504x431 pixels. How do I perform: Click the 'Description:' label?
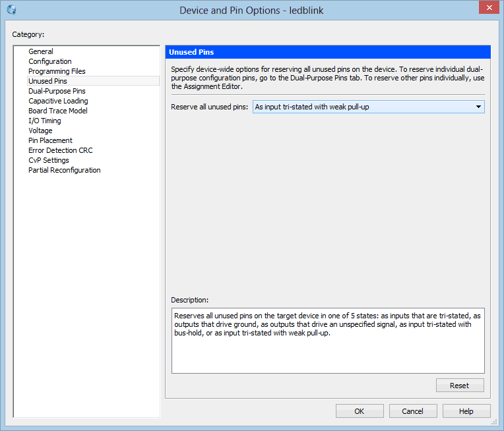(x=189, y=300)
